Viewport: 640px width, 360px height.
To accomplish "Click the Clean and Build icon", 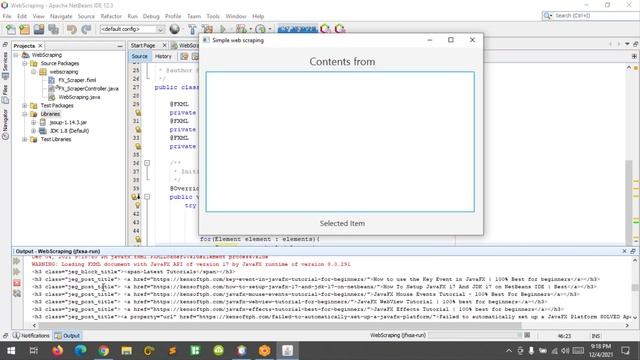I will tap(207, 29).
